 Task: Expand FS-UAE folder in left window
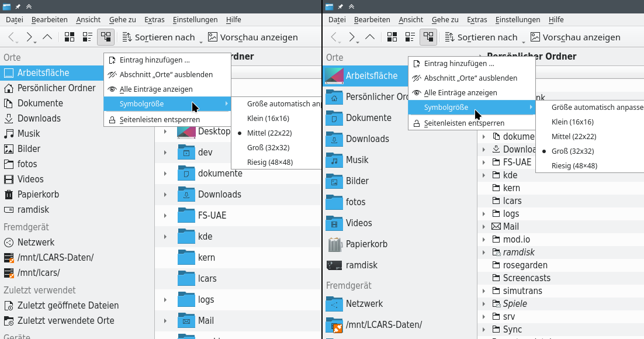(x=165, y=215)
